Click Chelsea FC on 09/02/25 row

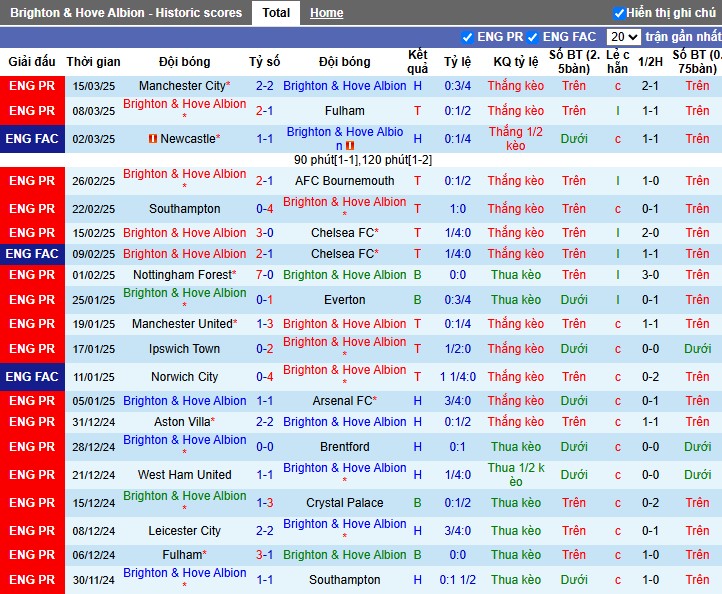(x=344, y=254)
